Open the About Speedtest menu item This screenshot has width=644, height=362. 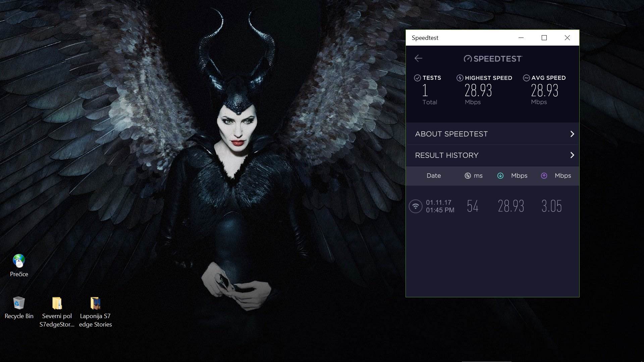point(451,134)
